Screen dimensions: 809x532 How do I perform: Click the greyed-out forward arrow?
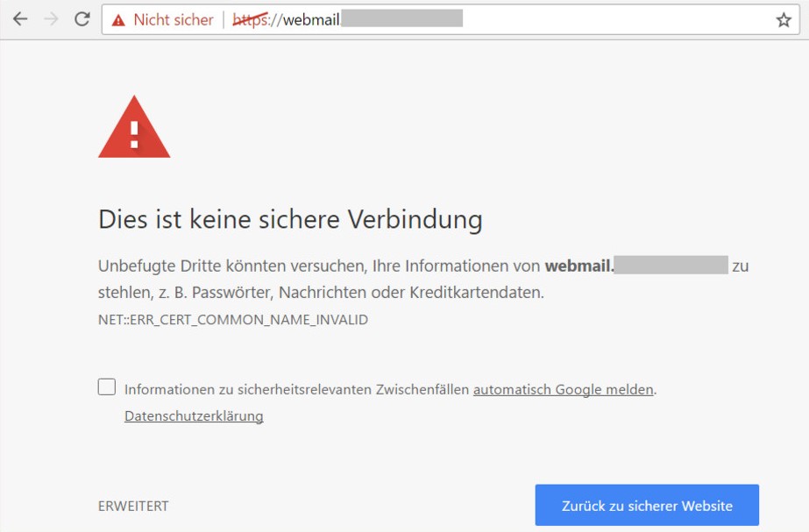(x=51, y=19)
